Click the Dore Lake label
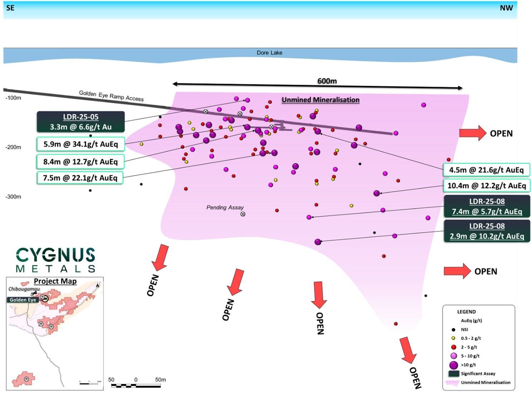This screenshot has height=401, width=532. (269, 53)
